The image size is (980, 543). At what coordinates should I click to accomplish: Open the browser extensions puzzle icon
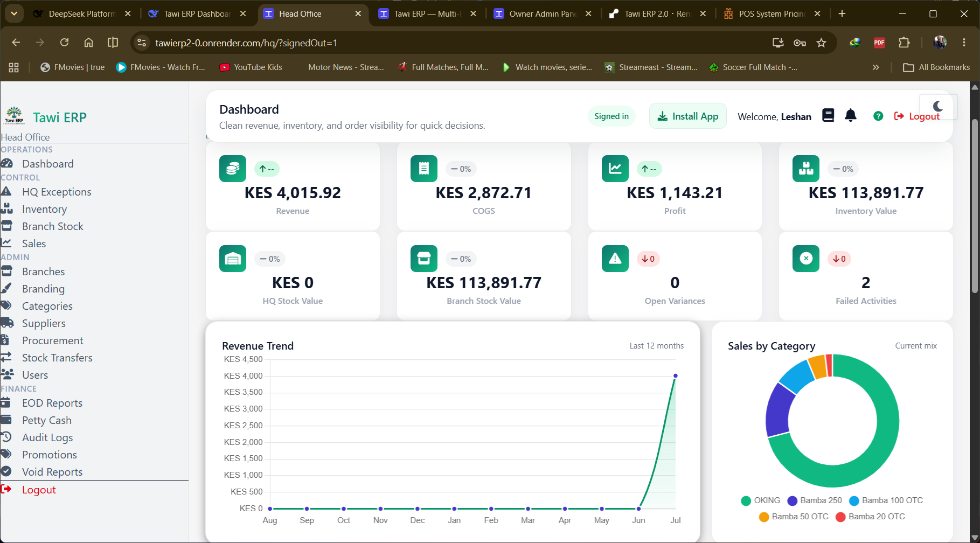click(x=904, y=43)
